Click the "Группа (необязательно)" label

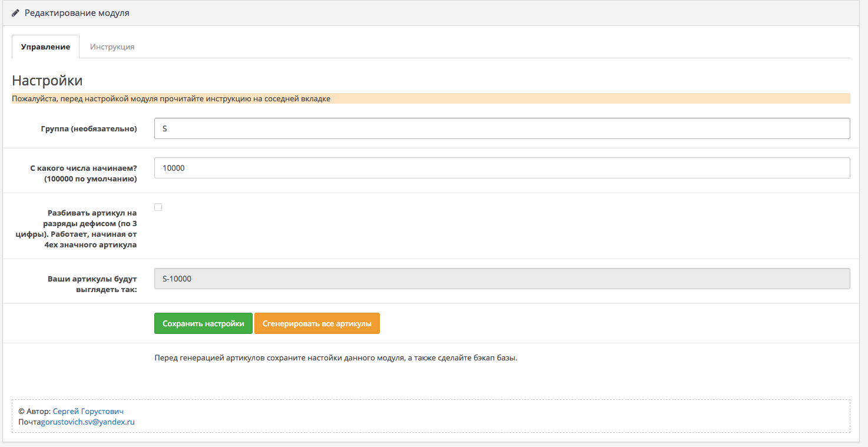coord(89,128)
